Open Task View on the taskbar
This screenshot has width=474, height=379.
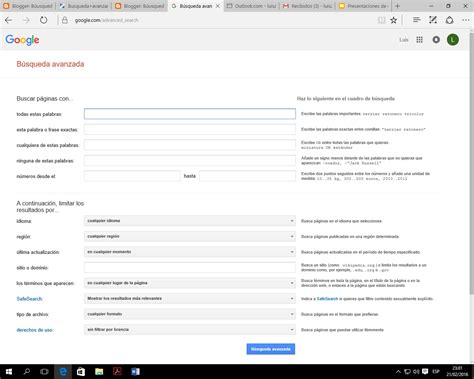coord(44,372)
